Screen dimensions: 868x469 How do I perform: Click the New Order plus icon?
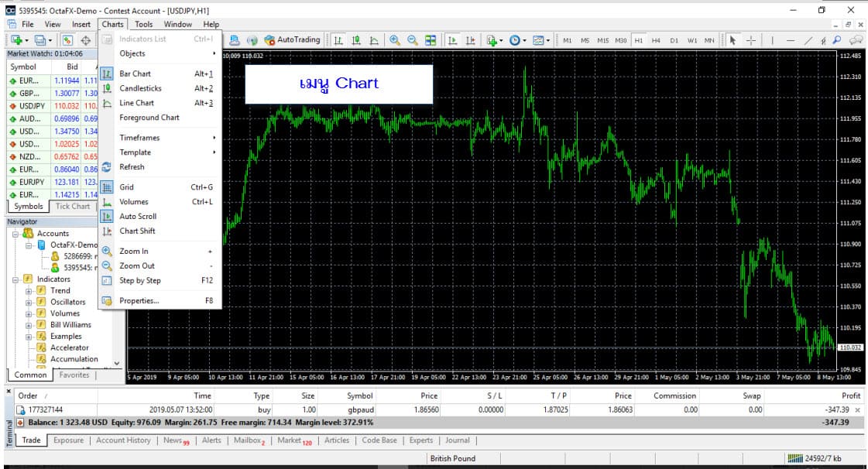(15, 40)
